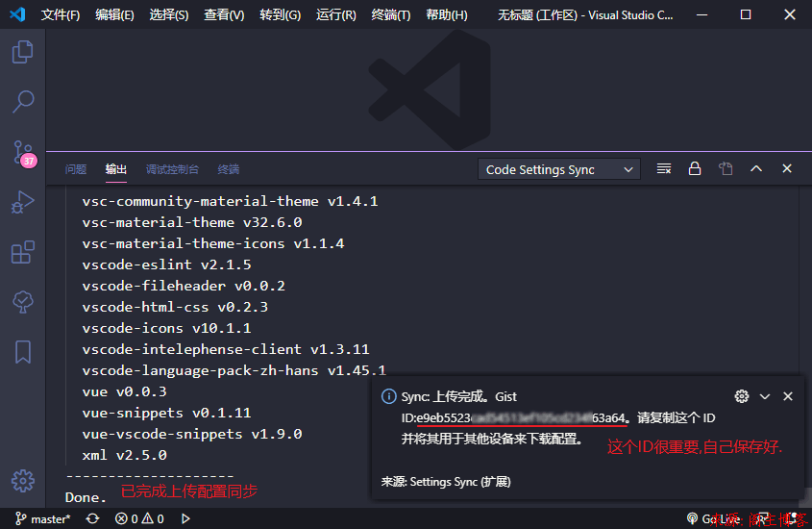Minimize the Visual Studio Code window

click(x=701, y=14)
